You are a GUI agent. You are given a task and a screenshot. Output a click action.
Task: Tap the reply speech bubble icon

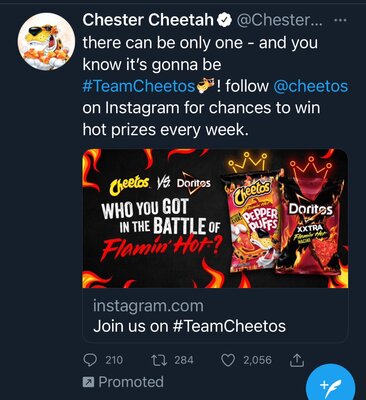(x=89, y=360)
